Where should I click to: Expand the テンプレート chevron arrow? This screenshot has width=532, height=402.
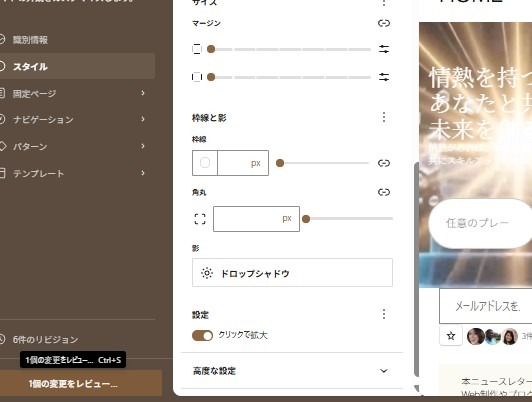click(x=143, y=173)
